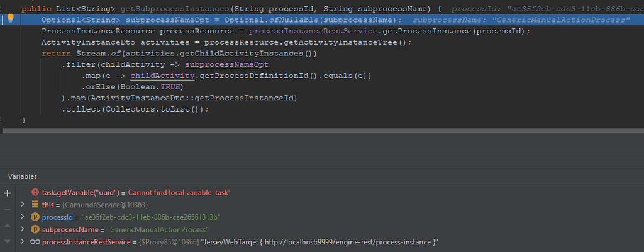Expand the subprocessName variable node
644x252 pixels.
(23, 230)
